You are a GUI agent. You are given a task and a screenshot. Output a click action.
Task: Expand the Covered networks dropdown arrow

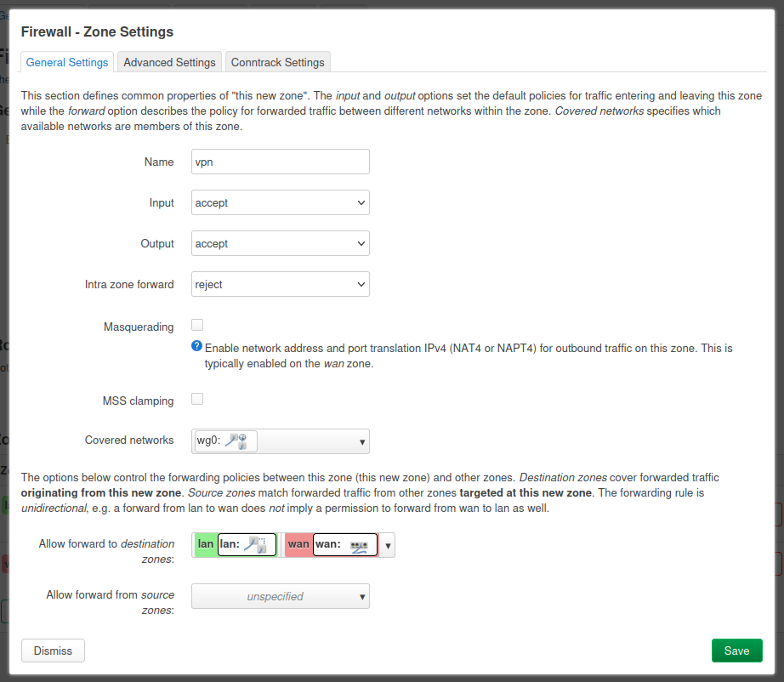tap(362, 441)
